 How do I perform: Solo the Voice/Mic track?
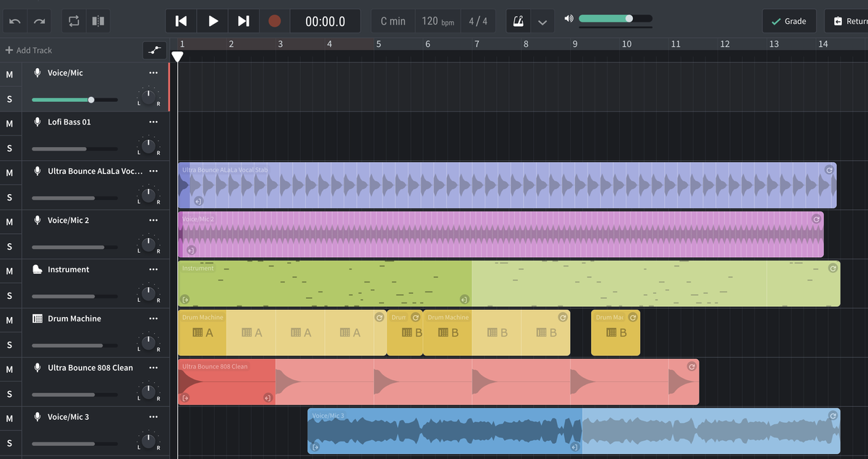click(x=9, y=99)
